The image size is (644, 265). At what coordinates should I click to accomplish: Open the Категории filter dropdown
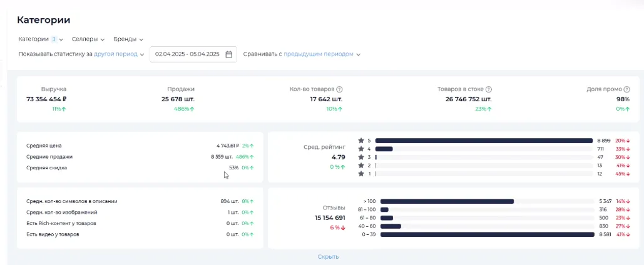[41, 39]
